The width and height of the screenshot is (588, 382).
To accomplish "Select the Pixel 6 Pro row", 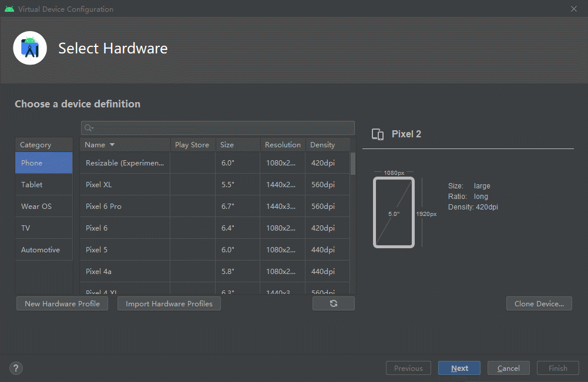I will tap(125, 206).
